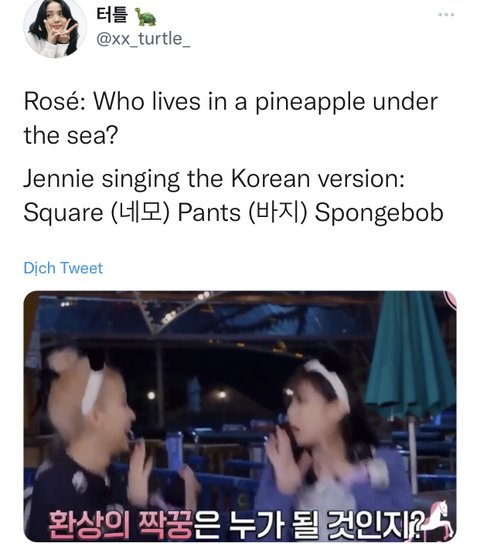The image size is (480, 553).
Task: Click the pink subtitle text 환상의 짝꿍
Action: (120, 524)
